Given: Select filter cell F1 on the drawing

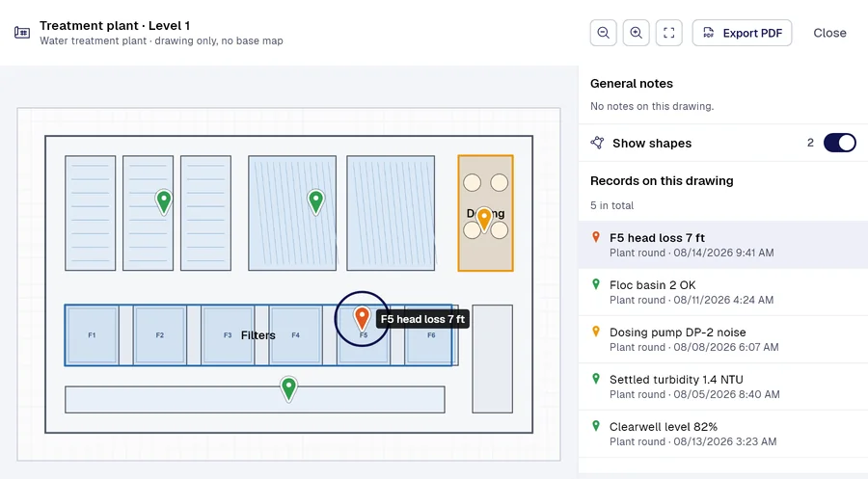Looking at the screenshot, I should 92,335.
